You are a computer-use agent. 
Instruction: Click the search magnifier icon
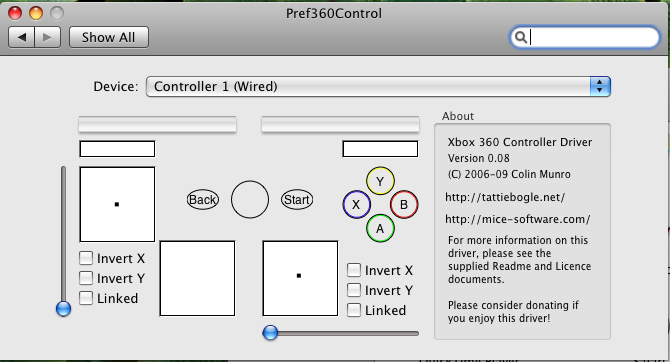520,38
